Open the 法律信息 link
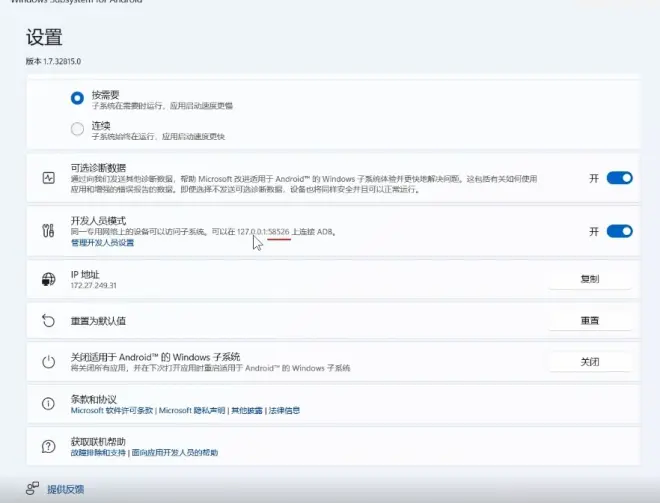 pos(284,410)
